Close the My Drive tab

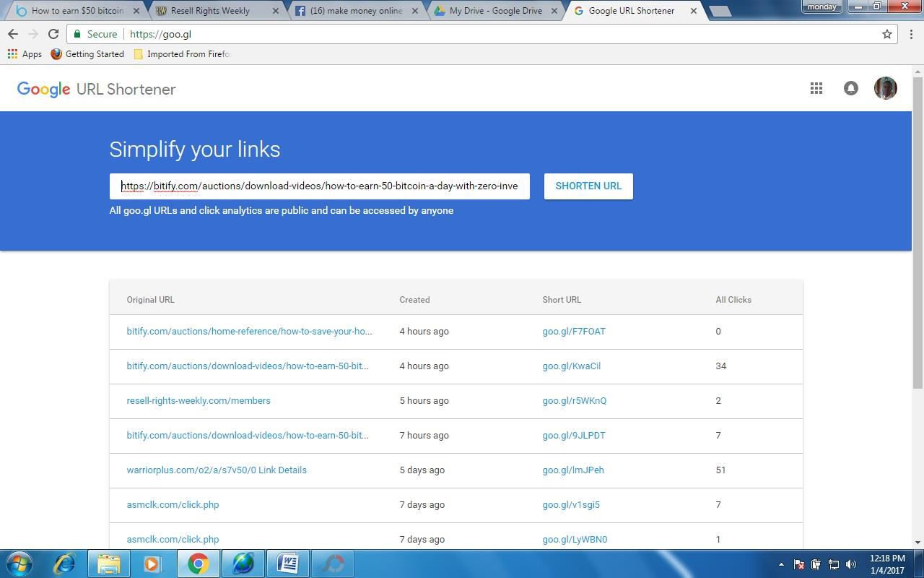[554, 11]
